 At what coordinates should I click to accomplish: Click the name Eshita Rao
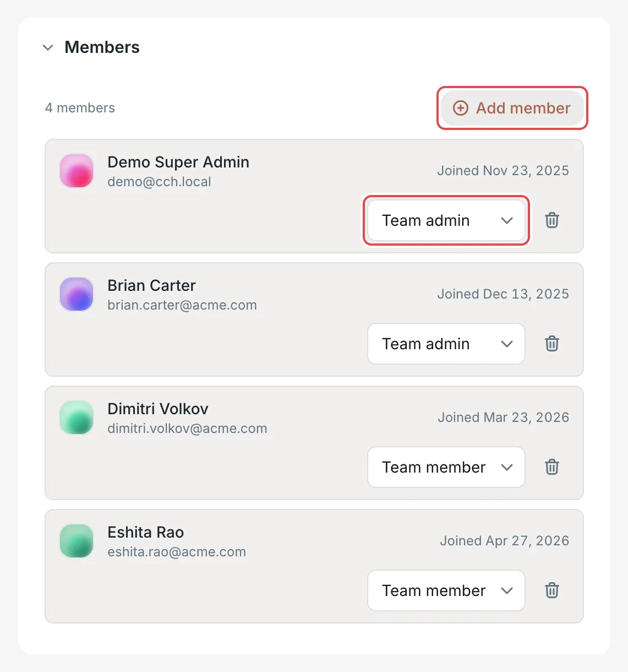pyautogui.click(x=146, y=532)
